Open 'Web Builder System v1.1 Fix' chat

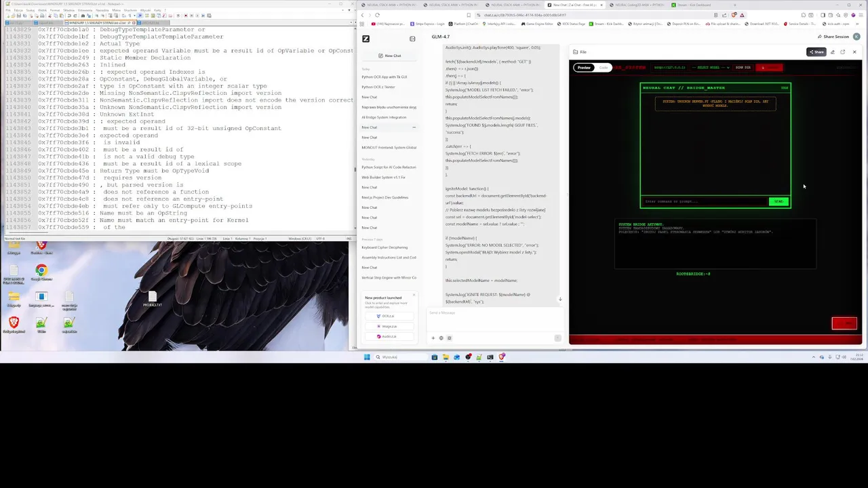[383, 178]
